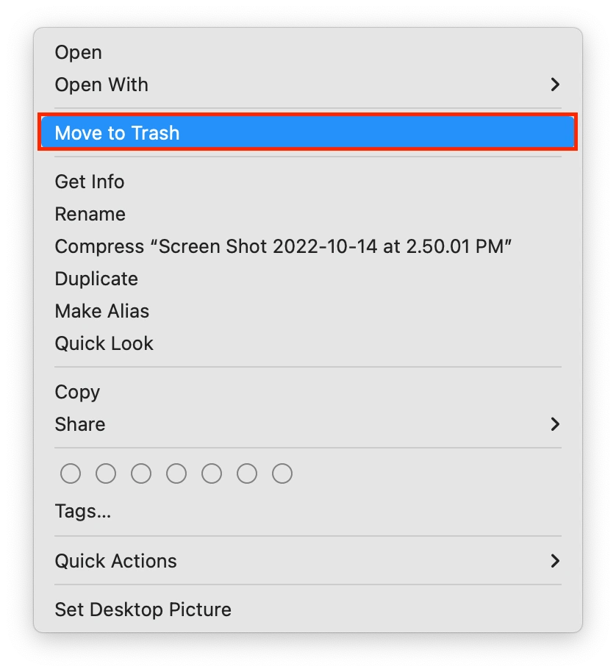
Task: Apply the first tag color circle
Action: (x=71, y=473)
